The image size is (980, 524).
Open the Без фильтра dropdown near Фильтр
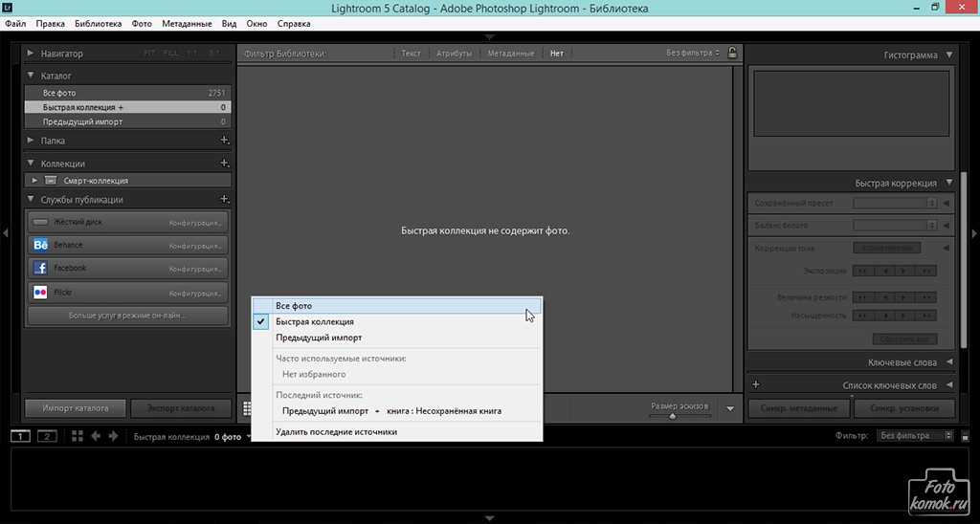tap(916, 436)
